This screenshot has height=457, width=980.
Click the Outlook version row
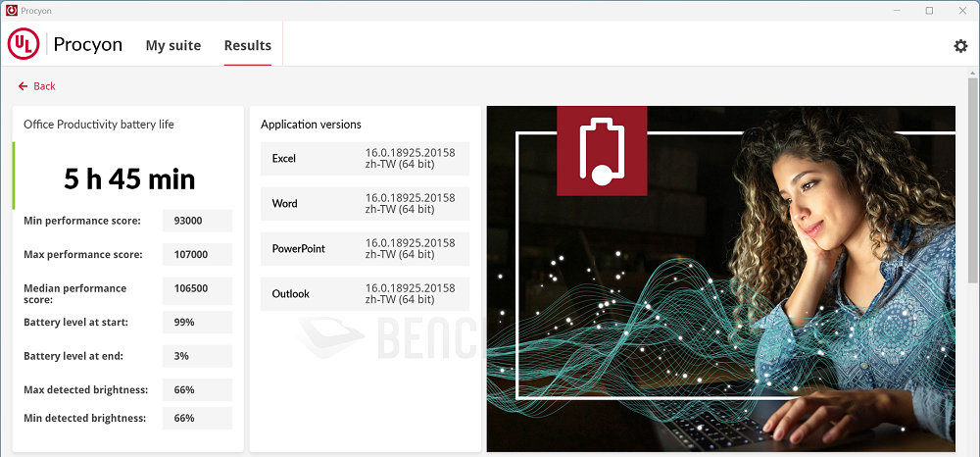pos(365,294)
